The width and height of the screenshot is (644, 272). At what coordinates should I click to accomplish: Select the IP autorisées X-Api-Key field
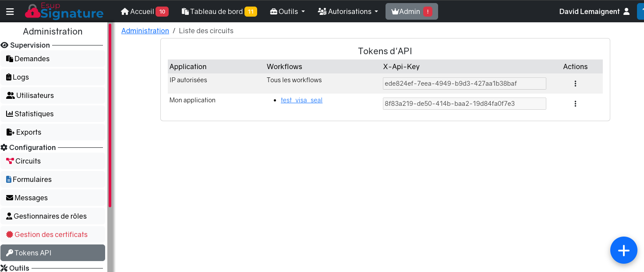(x=464, y=84)
